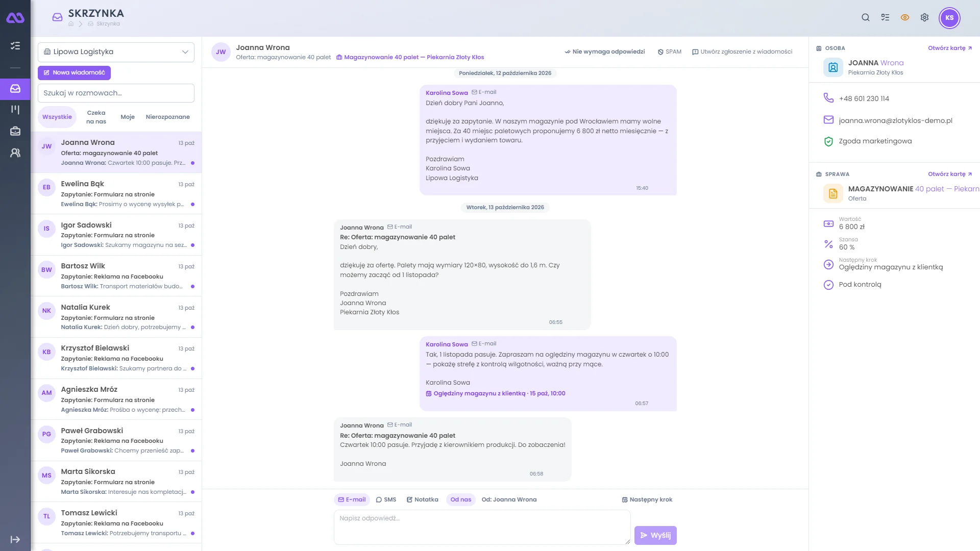Open the Natalia Kurek conversation
Viewport: 980px width, 551px height.
(116, 317)
